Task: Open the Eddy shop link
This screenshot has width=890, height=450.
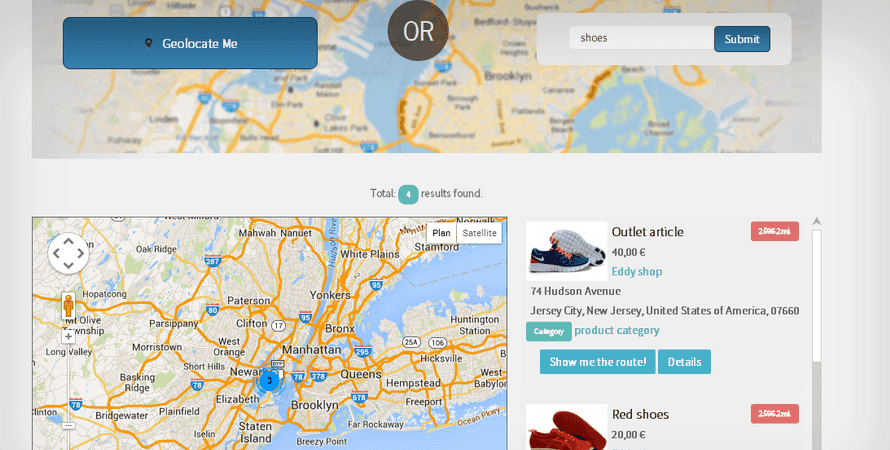Action: tap(636, 271)
